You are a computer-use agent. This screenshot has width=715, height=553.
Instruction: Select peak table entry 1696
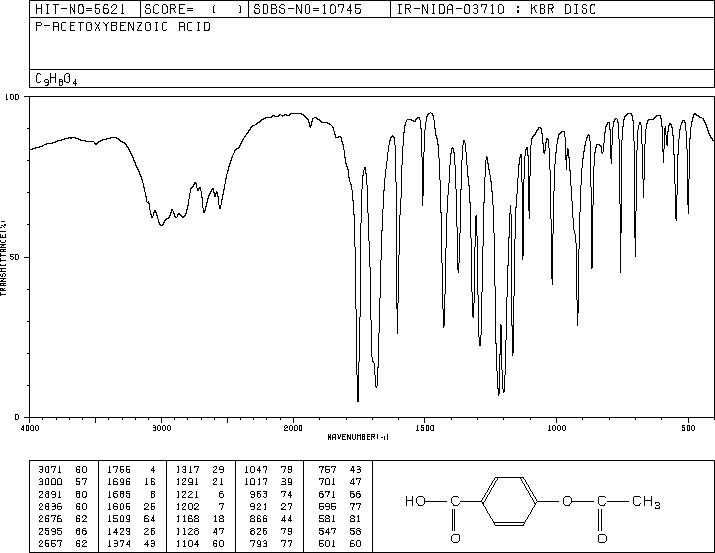[119, 481]
